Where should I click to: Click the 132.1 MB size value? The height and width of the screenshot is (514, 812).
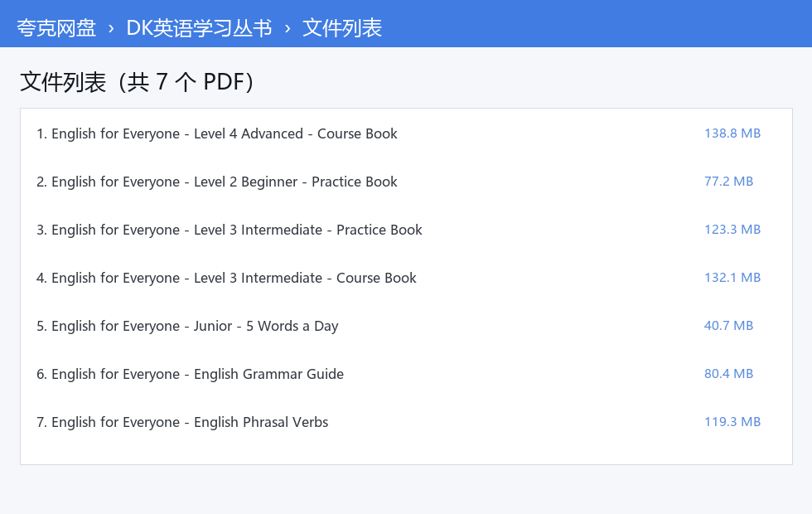coord(732,278)
